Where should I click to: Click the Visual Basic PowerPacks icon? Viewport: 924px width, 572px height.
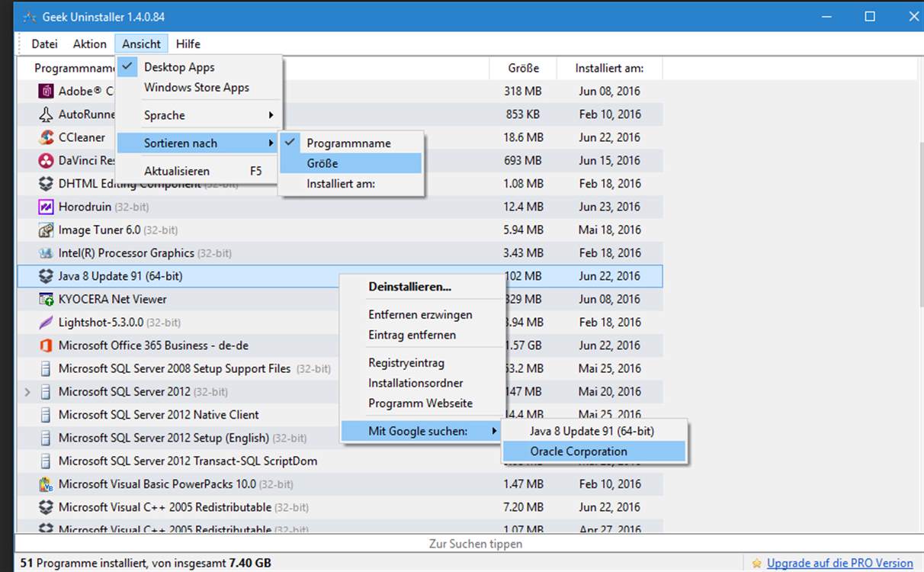click(46, 484)
